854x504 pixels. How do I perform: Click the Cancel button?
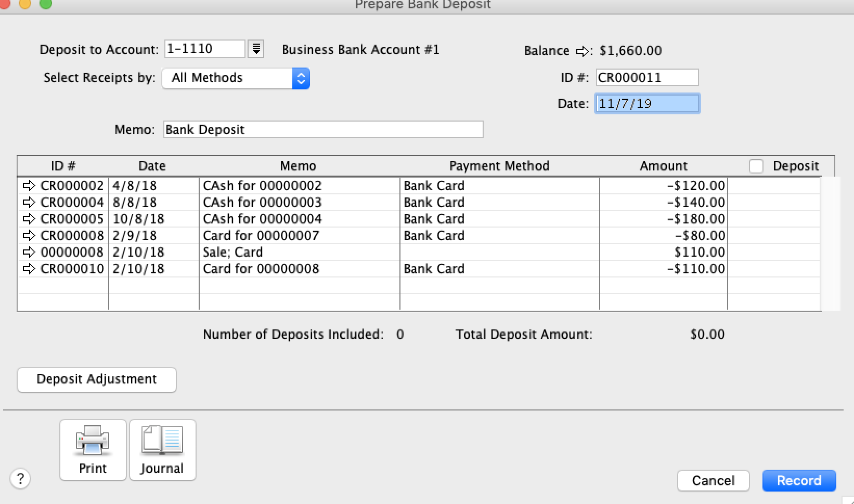[713, 480]
